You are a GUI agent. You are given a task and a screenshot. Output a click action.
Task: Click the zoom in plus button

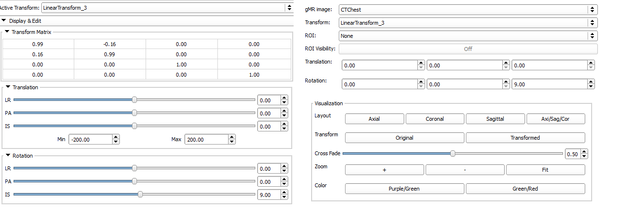[x=384, y=170]
